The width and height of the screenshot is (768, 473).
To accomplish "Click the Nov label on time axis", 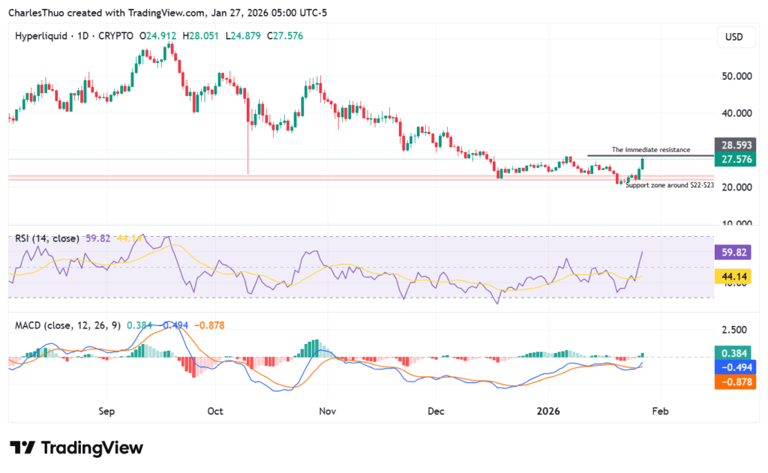I will pos(327,411).
